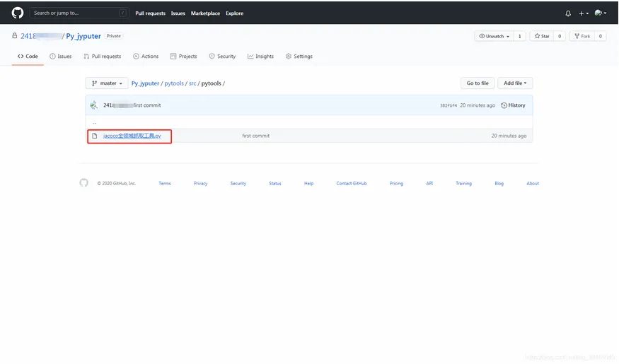Open Blog footer link

[499, 183]
